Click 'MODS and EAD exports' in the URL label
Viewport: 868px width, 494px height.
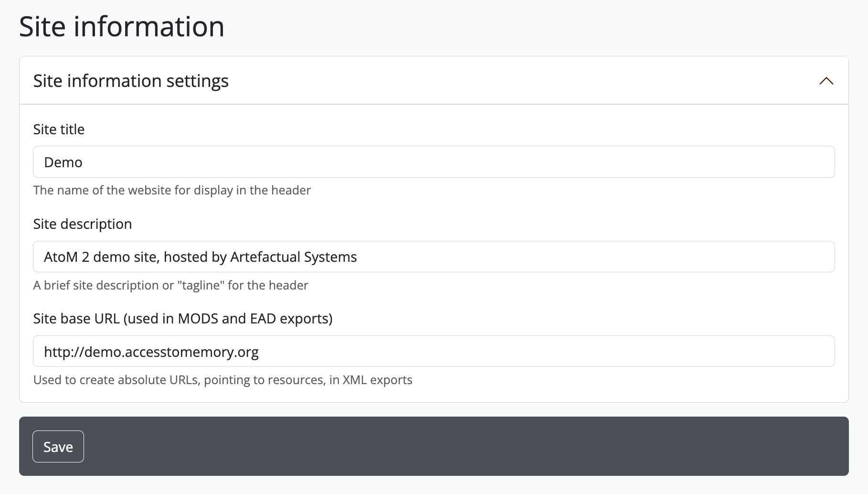[x=255, y=319]
